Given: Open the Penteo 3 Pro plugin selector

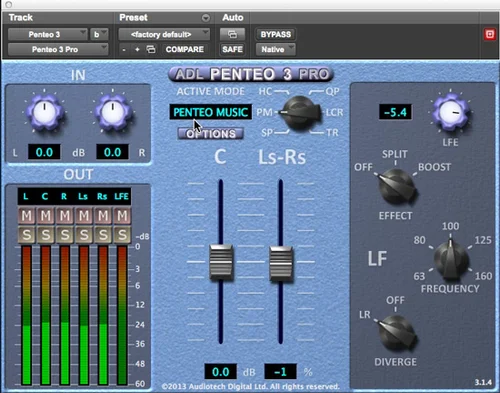Looking at the screenshot, I should point(58,49).
